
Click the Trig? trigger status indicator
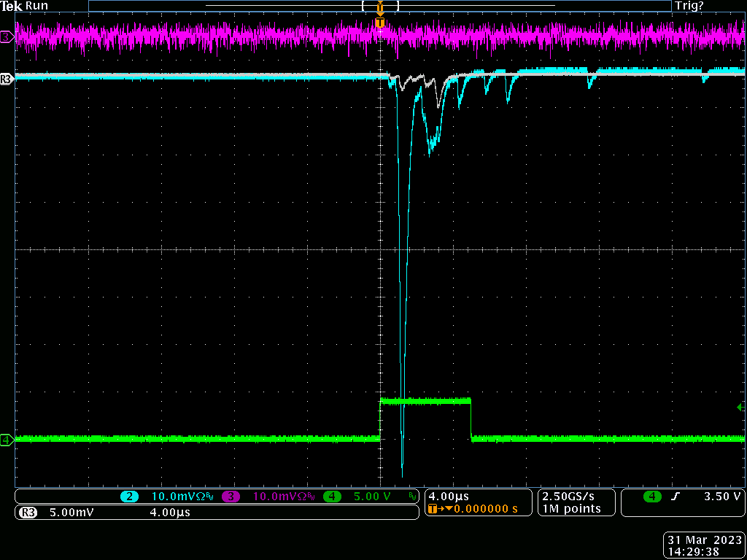[x=689, y=6]
